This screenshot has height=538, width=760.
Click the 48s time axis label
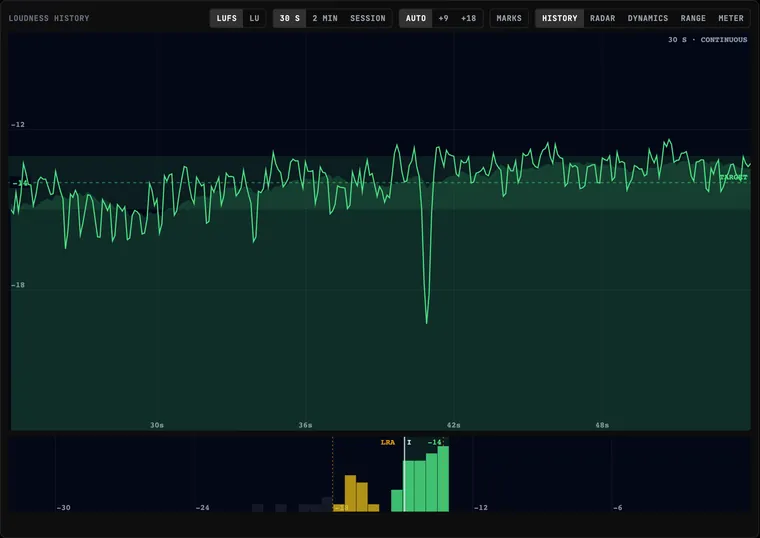pyautogui.click(x=602, y=425)
